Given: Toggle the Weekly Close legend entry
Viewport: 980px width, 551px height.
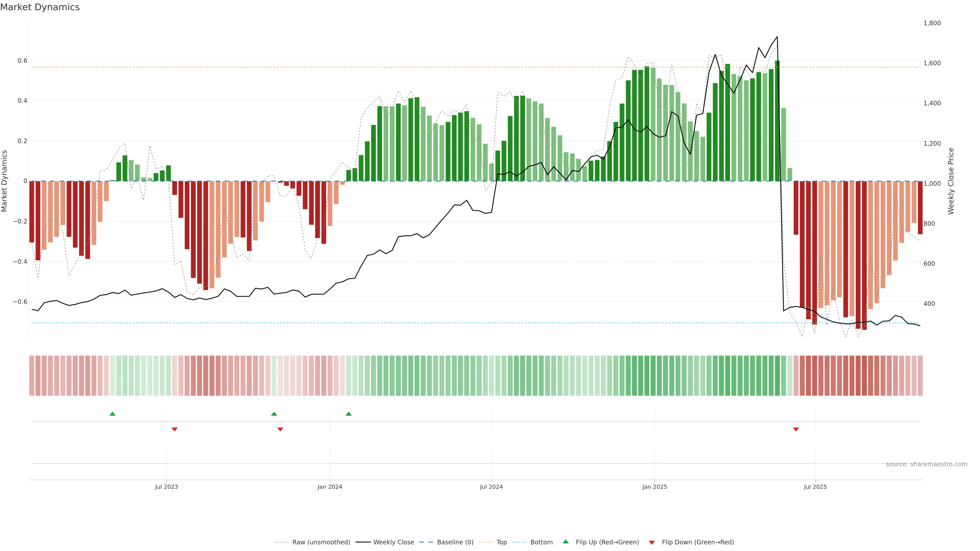Looking at the screenshot, I should 393,542.
